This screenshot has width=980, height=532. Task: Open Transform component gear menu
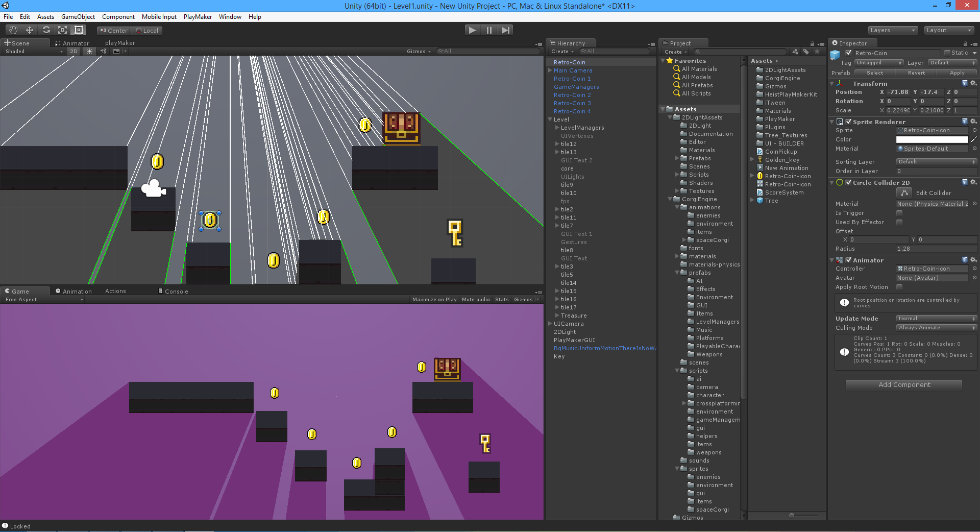click(973, 83)
